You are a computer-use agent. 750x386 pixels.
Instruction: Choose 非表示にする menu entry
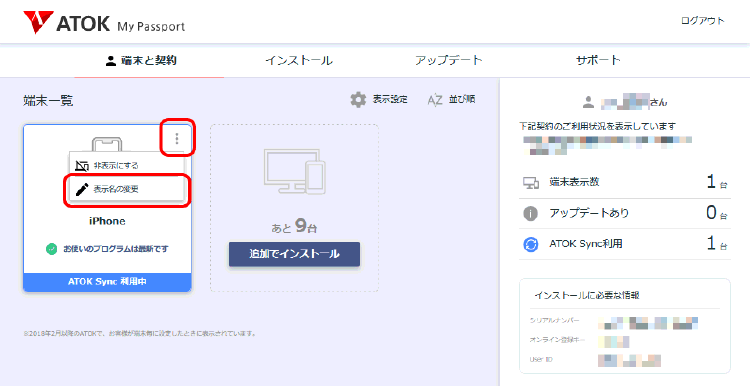126,165
